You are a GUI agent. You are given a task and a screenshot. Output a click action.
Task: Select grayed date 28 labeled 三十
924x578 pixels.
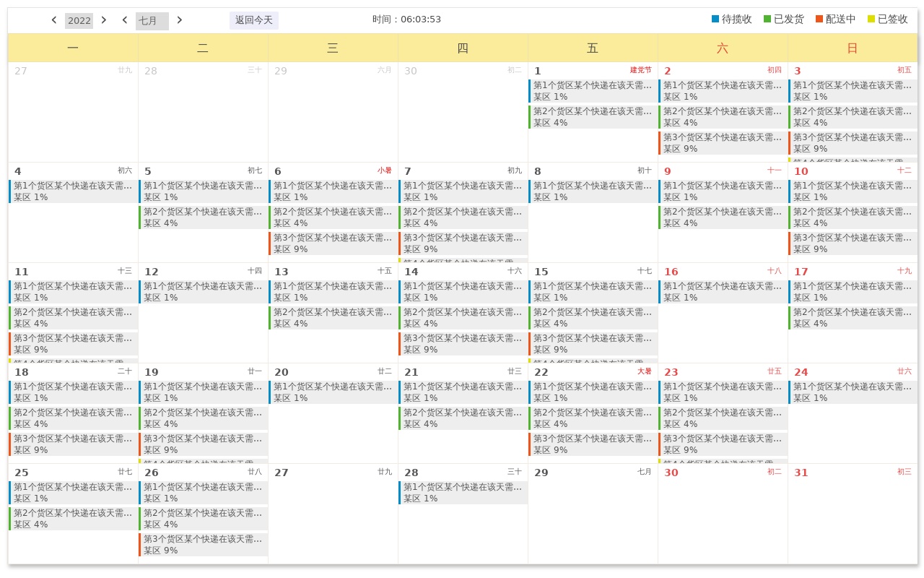[x=151, y=71]
